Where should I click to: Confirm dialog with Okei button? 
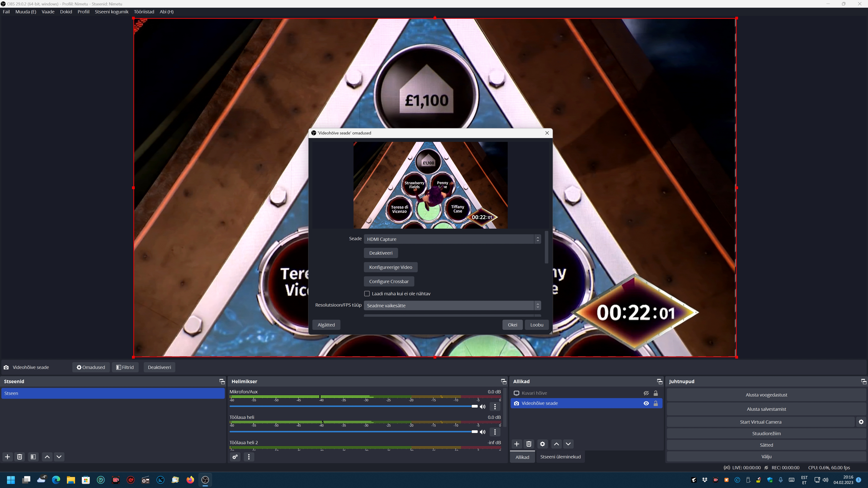[x=512, y=325]
